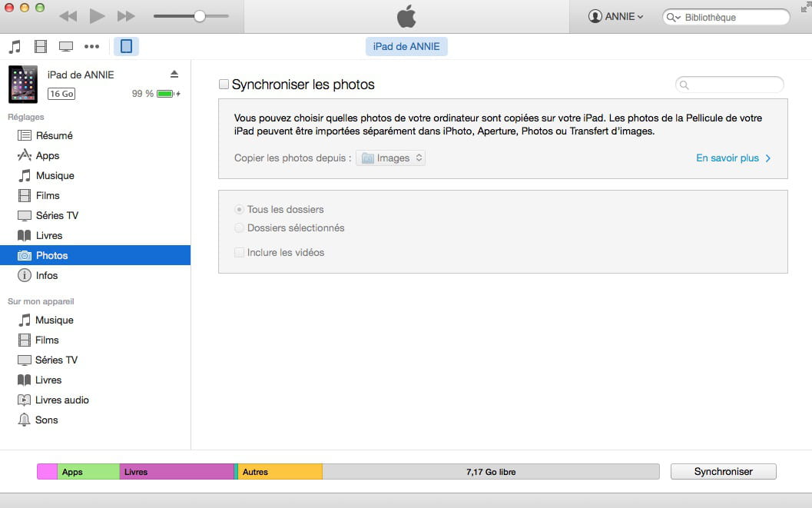Image resolution: width=812 pixels, height=508 pixels.
Task: Click Résumé list icon
Action: coord(25,136)
